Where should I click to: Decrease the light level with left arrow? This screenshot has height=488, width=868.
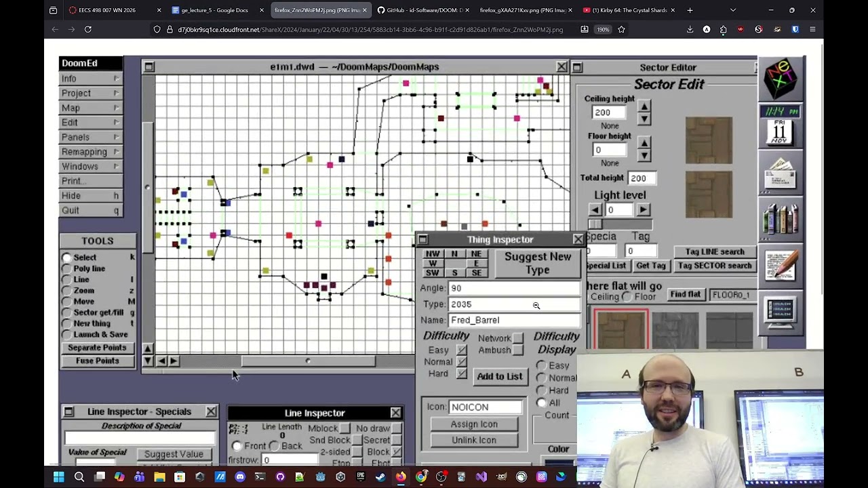(595, 210)
